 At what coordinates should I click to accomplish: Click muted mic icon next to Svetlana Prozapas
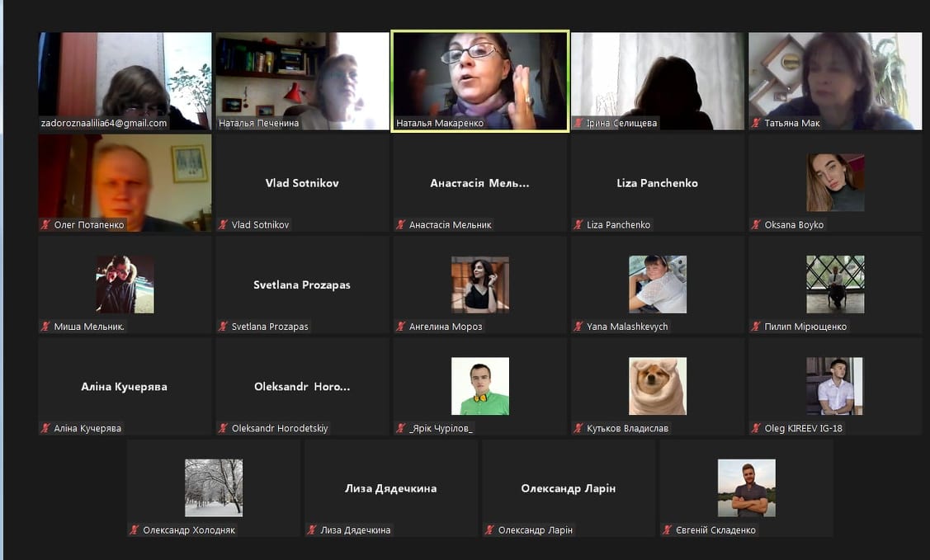pos(224,327)
